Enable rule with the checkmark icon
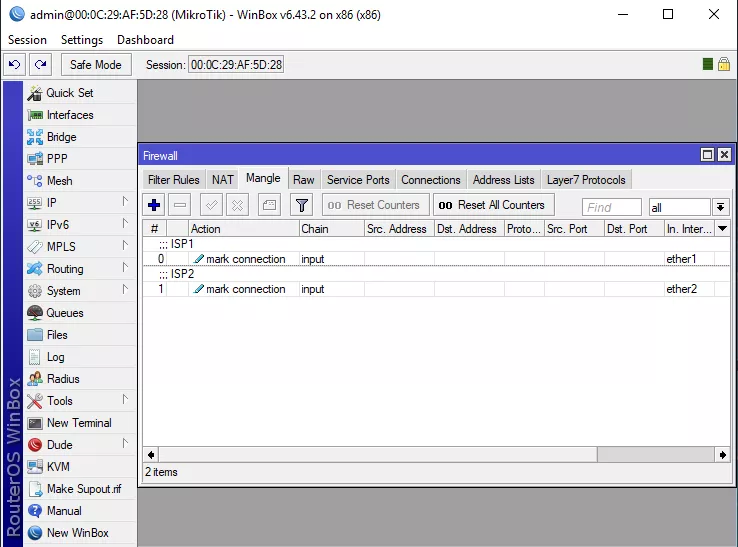 tap(211, 205)
